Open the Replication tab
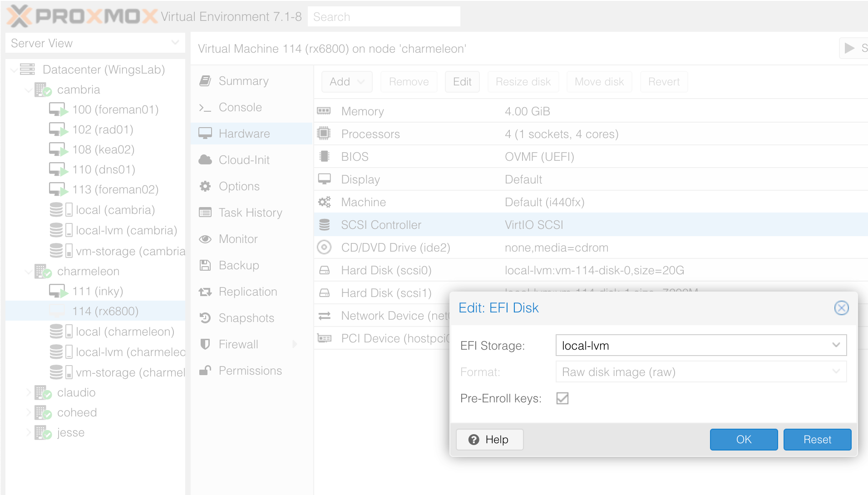The width and height of the screenshot is (868, 495). (x=252, y=292)
